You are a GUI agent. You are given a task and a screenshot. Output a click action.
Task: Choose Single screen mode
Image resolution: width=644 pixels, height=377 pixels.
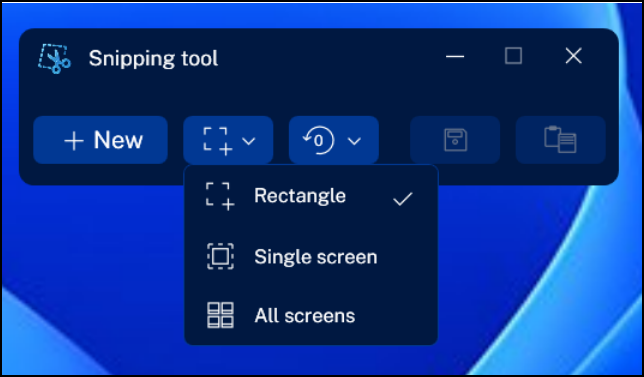point(310,257)
